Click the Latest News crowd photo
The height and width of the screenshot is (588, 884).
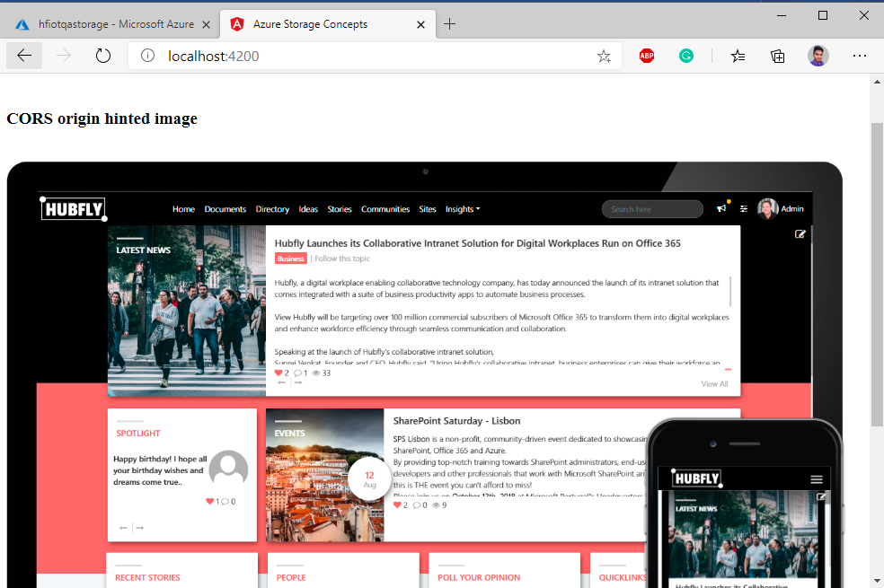(x=187, y=311)
